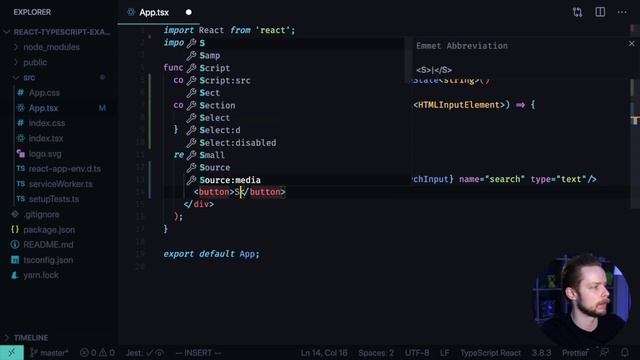Click the Jest status item
The width and height of the screenshot is (640, 360).
click(x=144, y=353)
